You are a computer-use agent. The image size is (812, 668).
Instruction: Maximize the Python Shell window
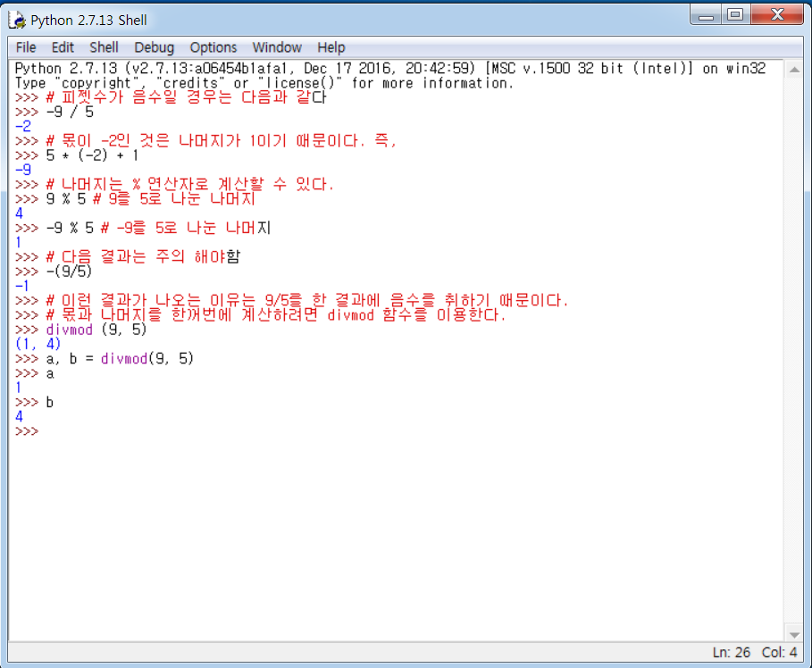[735, 15]
